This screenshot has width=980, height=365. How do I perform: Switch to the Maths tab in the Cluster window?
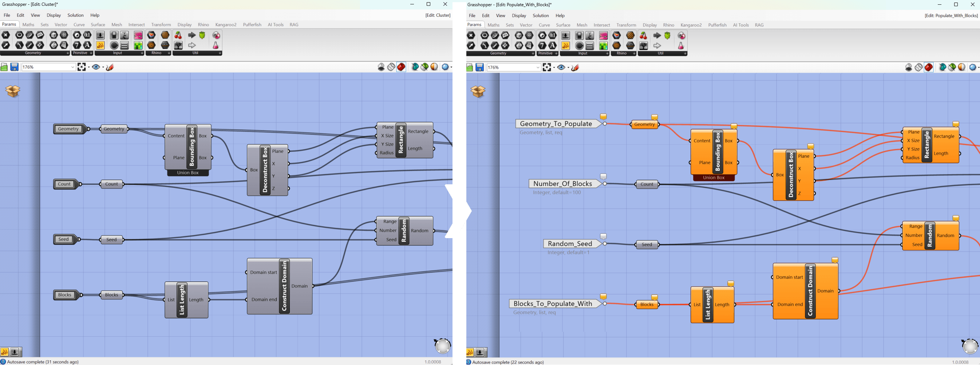28,25
